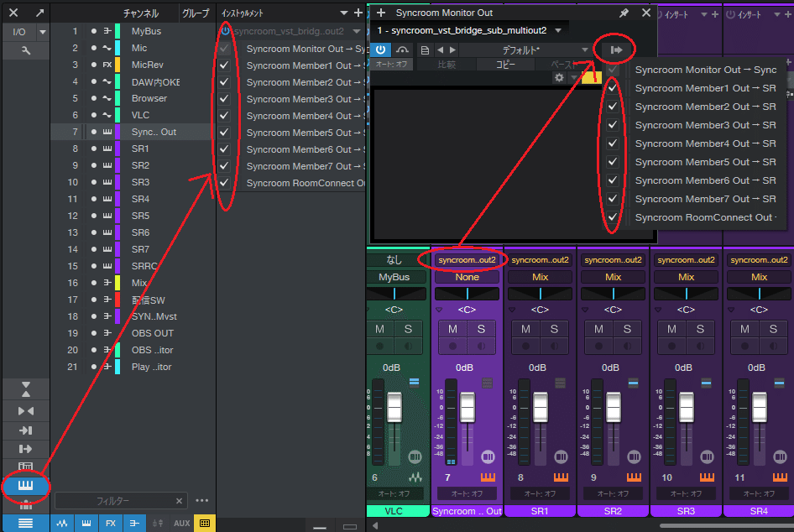Uncheck Syncroom Member1 Out in instrument list

point(223,65)
